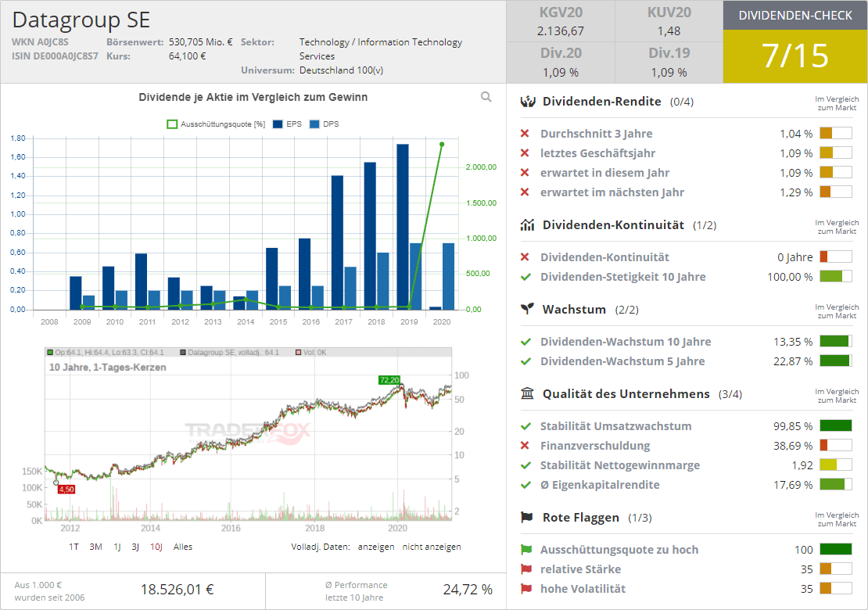Click the 18.526,01 € value
868x610 pixels.
(x=178, y=590)
